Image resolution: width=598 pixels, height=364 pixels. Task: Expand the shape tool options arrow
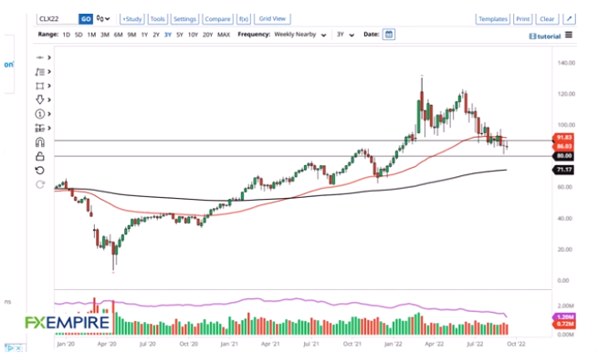point(49,86)
